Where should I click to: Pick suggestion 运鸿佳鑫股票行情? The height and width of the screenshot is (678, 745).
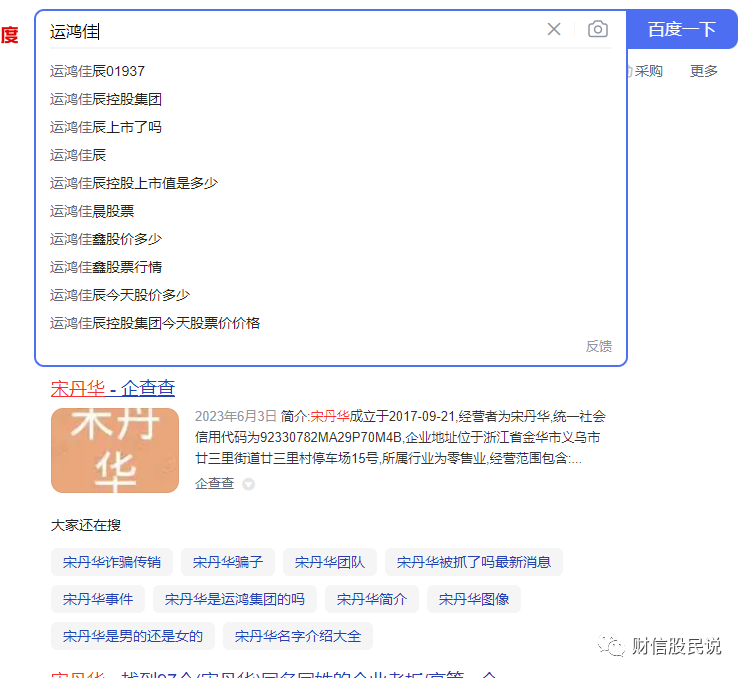pos(105,267)
